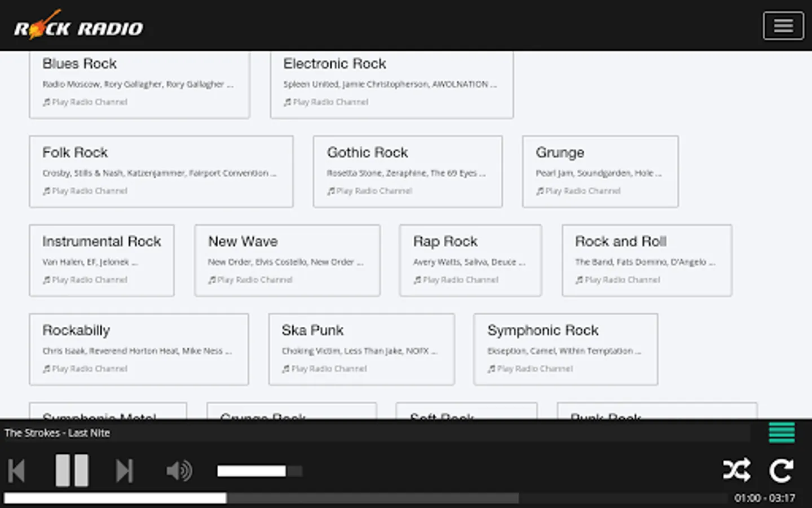This screenshot has height=508, width=812.
Task: Toggle repeat playback mode
Action: 782,470
